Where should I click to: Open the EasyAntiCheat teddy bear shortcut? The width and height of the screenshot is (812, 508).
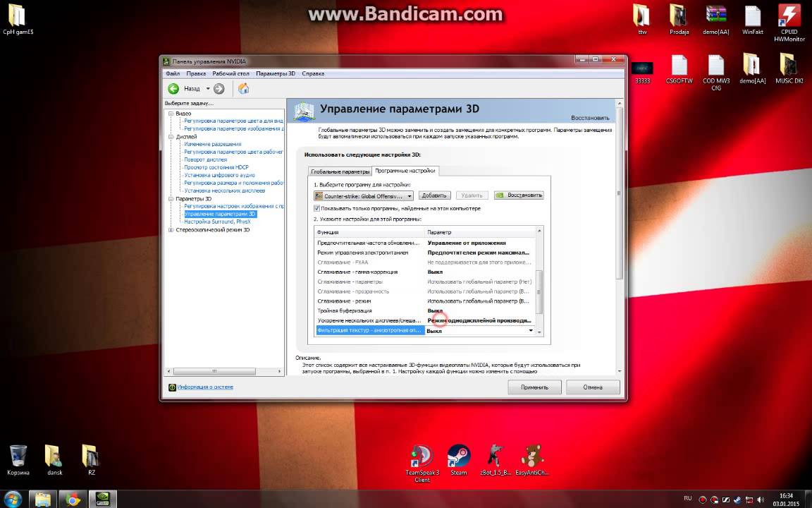coord(532,460)
